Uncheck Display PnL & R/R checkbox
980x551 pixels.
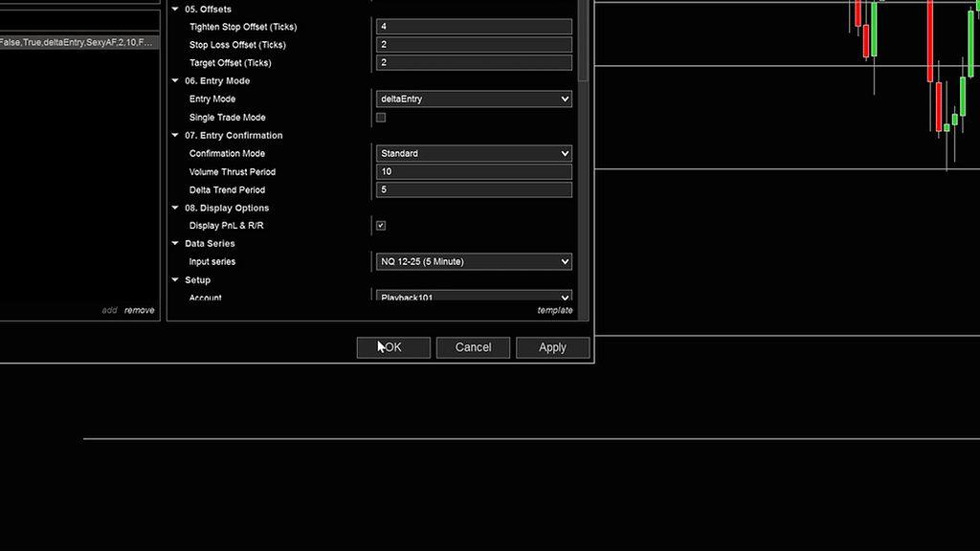click(x=381, y=226)
